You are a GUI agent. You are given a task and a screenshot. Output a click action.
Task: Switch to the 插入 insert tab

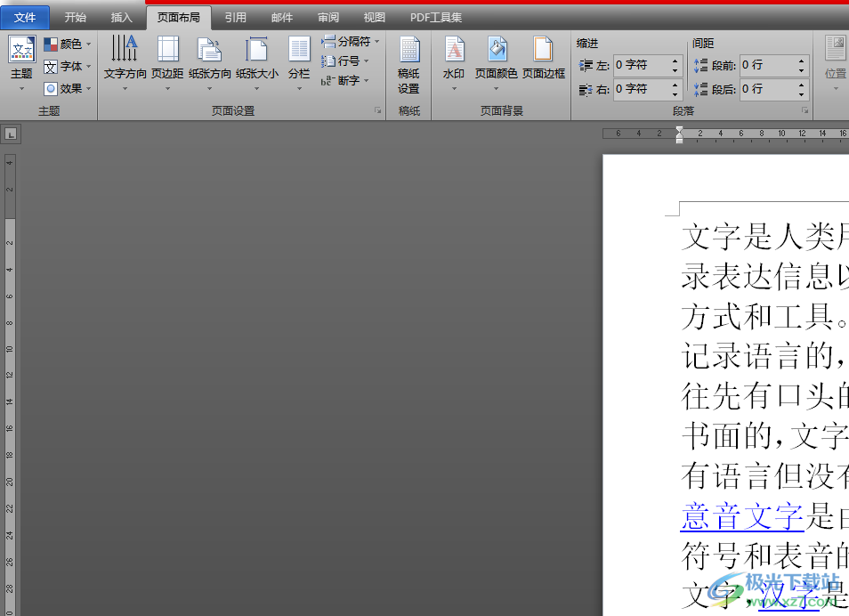tap(121, 18)
